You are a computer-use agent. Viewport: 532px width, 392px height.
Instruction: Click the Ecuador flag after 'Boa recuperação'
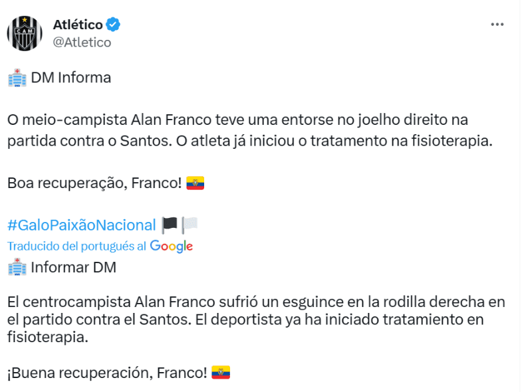[195, 183]
